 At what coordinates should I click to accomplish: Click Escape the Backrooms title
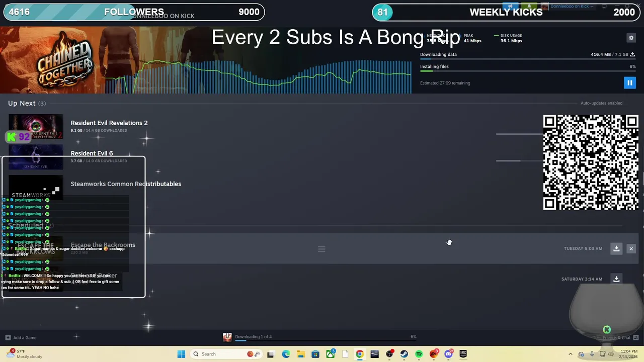click(103, 245)
